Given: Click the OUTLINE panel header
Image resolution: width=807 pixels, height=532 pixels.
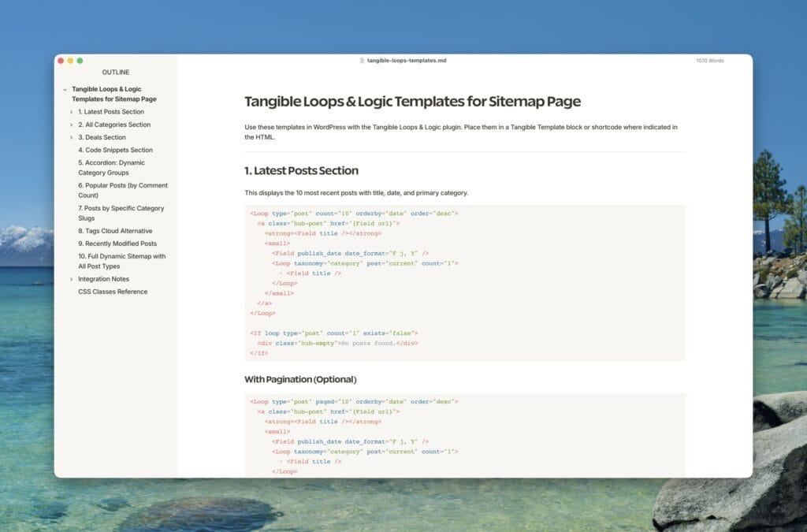Looking at the screenshot, I should (115, 72).
